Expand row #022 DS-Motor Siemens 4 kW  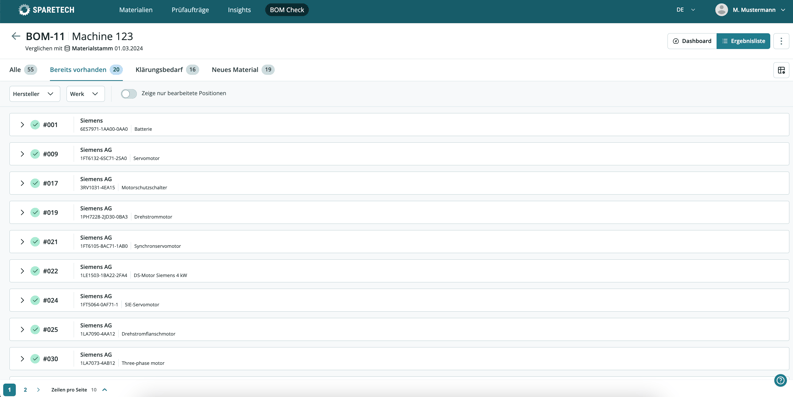(x=22, y=271)
